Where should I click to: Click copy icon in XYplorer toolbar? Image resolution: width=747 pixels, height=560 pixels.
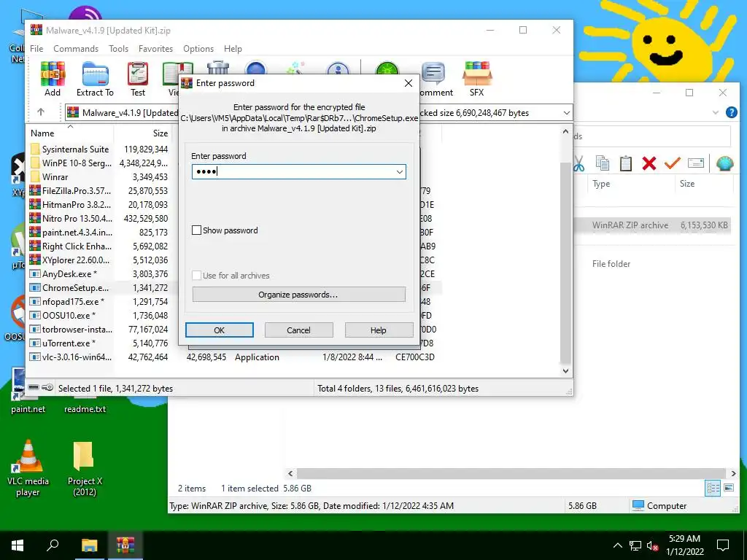click(x=602, y=163)
